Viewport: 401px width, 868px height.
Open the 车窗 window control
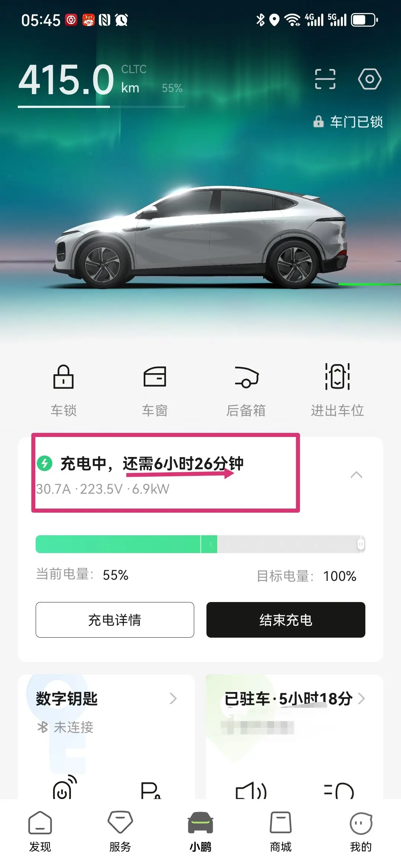coord(155,377)
